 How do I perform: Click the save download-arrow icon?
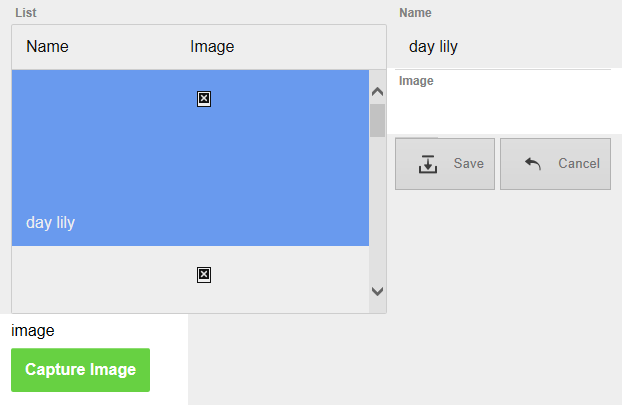coord(428,164)
